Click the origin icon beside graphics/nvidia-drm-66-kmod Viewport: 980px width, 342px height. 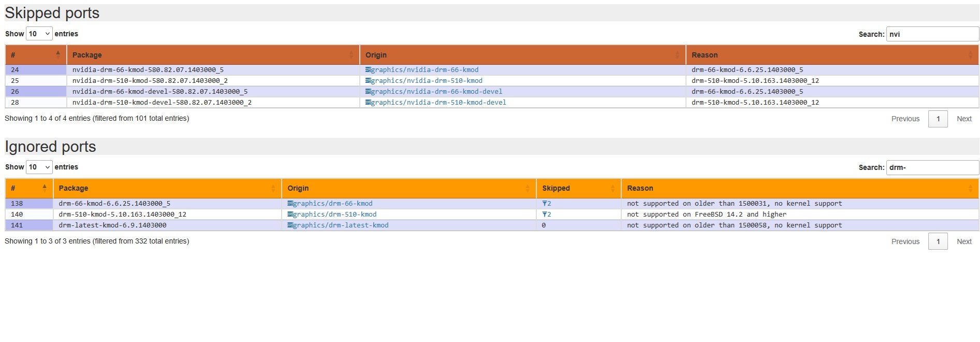(x=368, y=70)
